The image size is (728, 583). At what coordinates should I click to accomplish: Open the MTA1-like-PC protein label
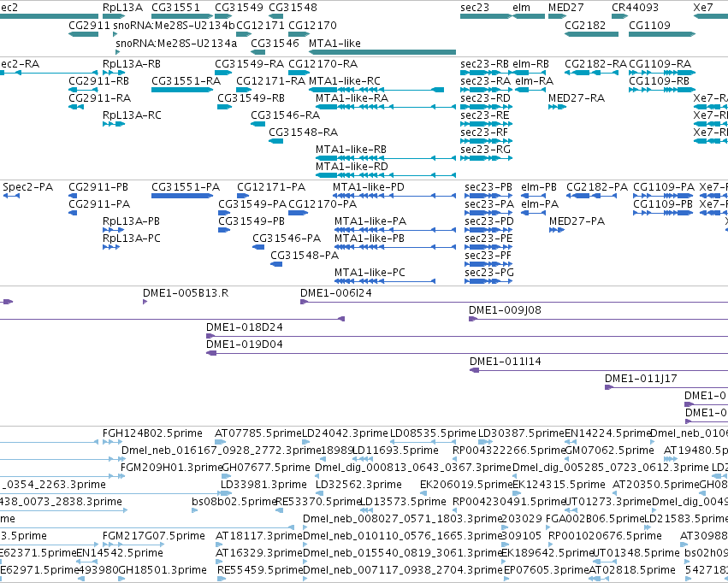(370, 272)
